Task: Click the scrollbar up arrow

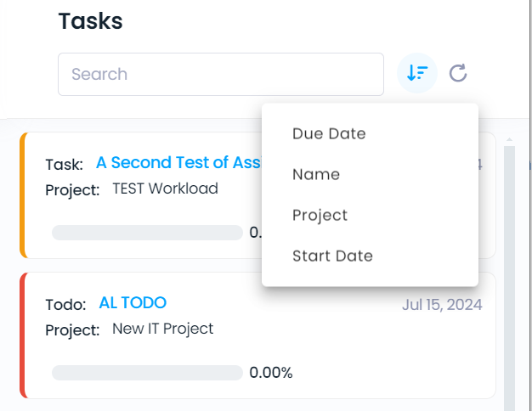Action: coord(509,139)
